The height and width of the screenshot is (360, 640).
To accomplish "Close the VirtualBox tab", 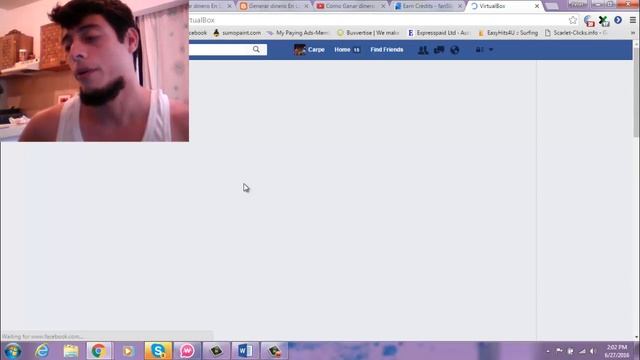I will coord(537,6).
